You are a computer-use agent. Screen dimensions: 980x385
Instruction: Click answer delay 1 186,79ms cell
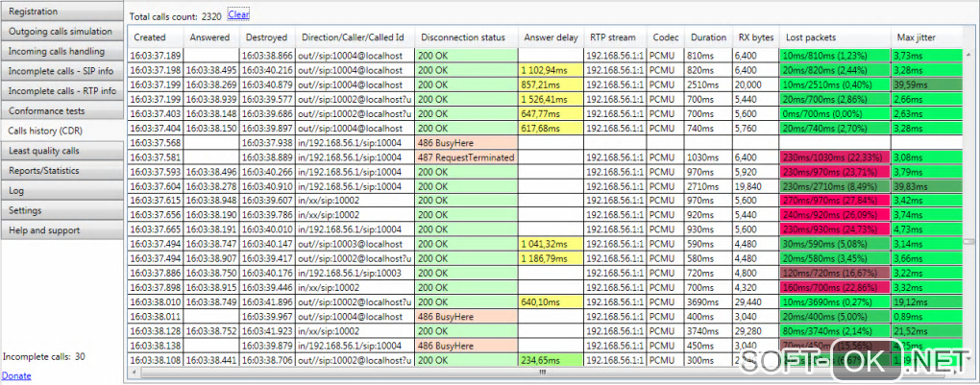(x=551, y=259)
